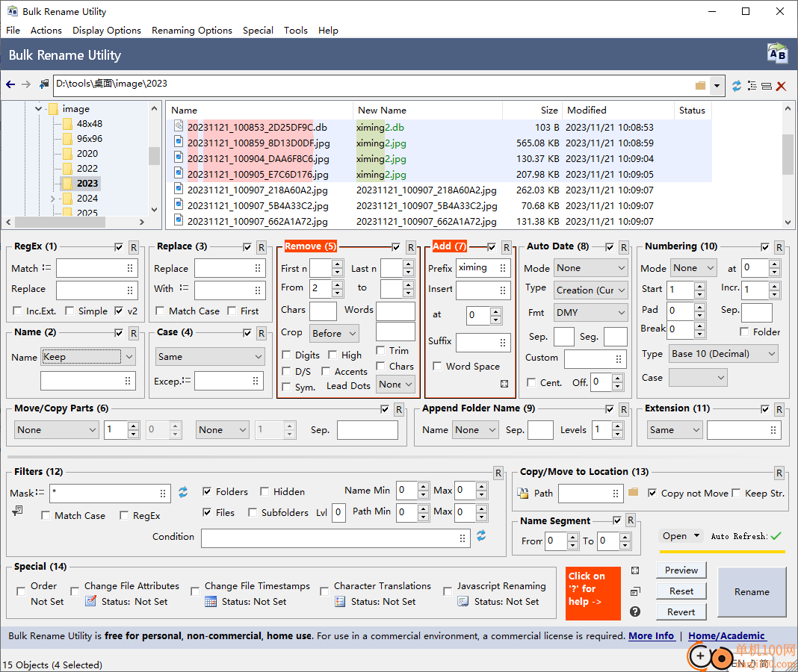Screen dimensions: 798x672
Task: Click the Path icon in Copy/Move to Location
Action: coord(523,493)
